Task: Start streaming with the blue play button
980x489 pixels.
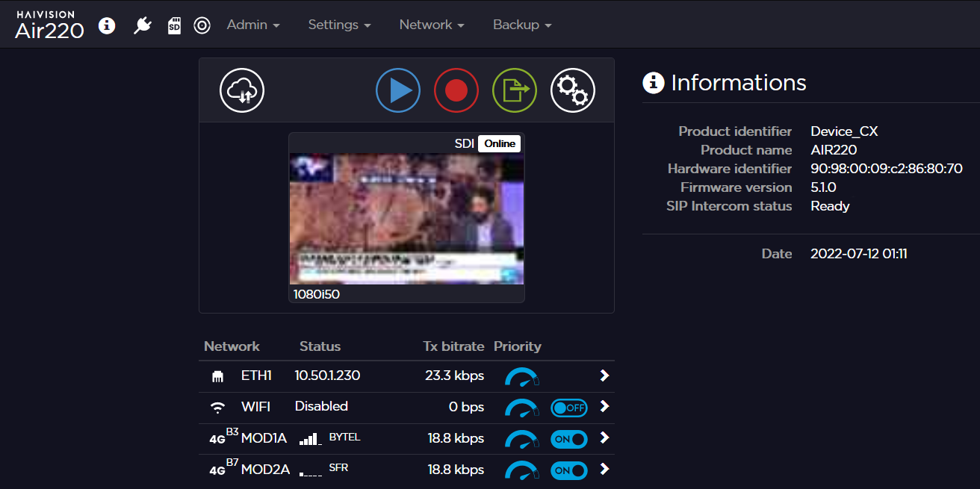Action: tap(398, 90)
